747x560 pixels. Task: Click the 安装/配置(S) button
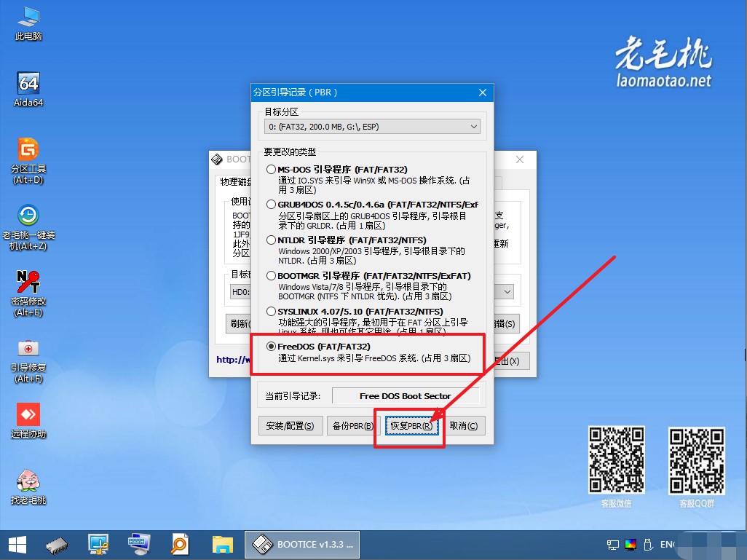click(290, 425)
